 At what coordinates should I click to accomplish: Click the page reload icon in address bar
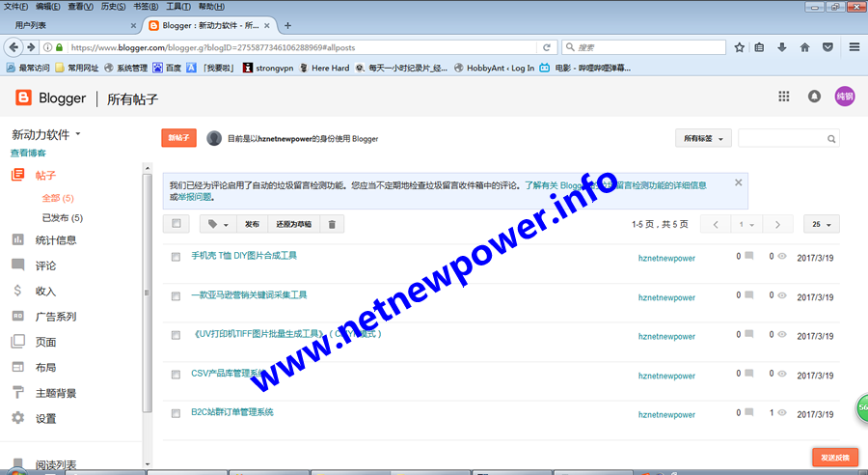click(547, 46)
